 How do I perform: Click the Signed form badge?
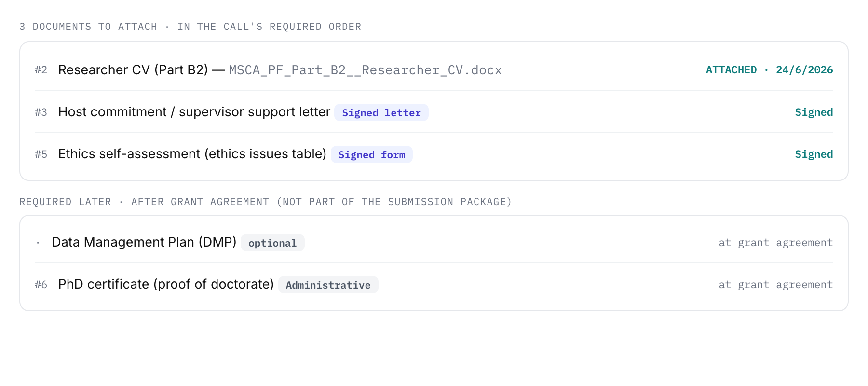point(372,154)
